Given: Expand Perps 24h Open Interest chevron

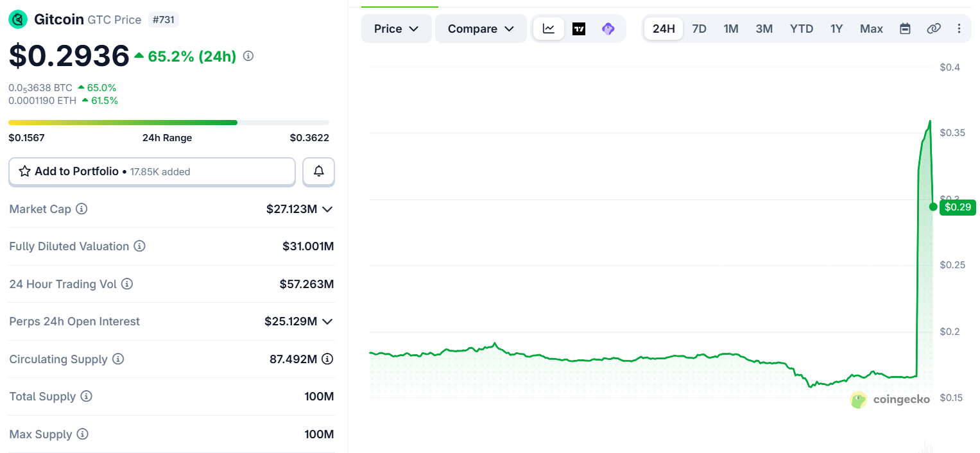Looking at the screenshot, I should [x=327, y=321].
